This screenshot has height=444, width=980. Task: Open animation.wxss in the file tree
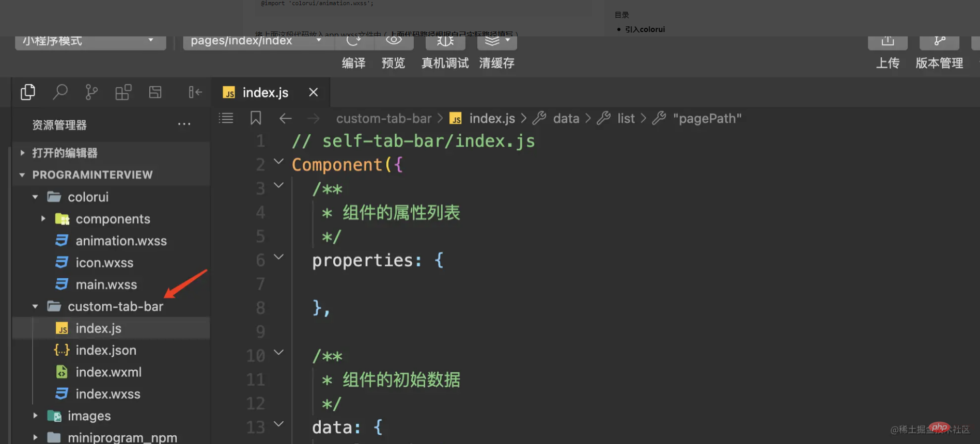(x=121, y=241)
